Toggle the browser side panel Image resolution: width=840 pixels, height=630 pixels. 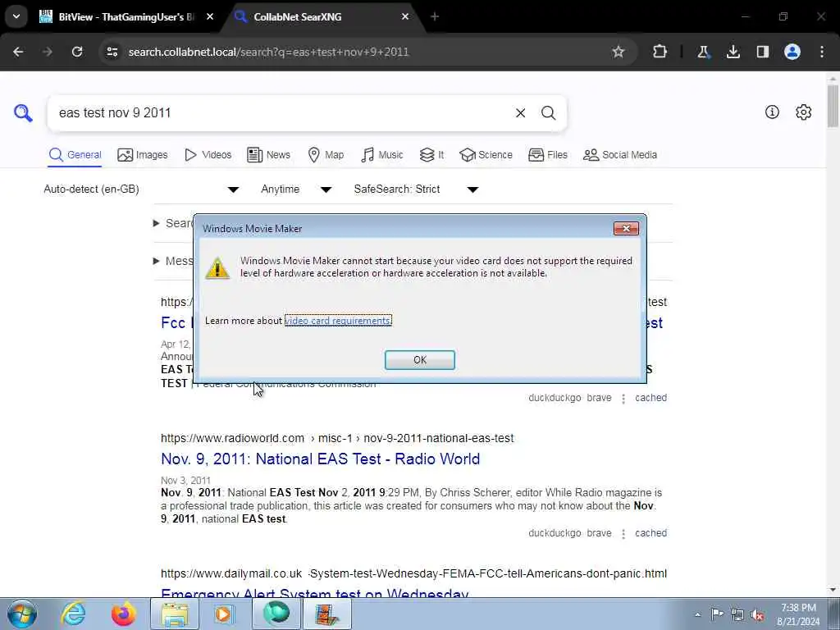click(762, 52)
